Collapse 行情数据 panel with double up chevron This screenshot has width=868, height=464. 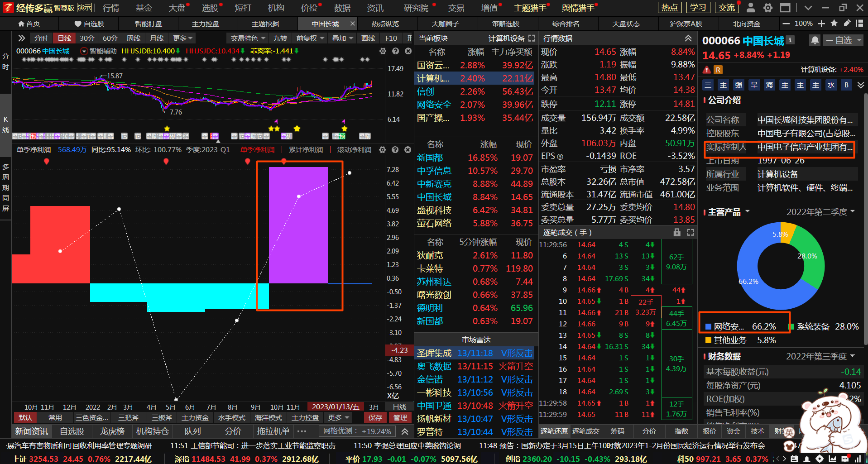click(688, 38)
